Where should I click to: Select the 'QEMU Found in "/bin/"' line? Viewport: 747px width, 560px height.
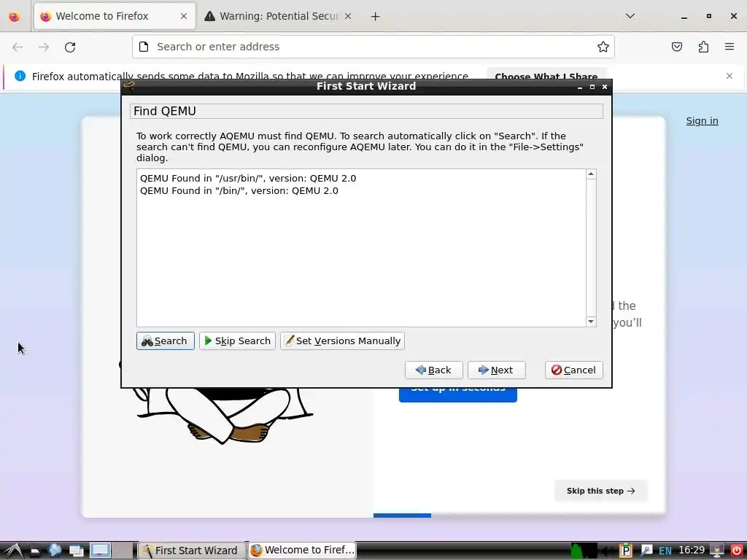click(239, 190)
